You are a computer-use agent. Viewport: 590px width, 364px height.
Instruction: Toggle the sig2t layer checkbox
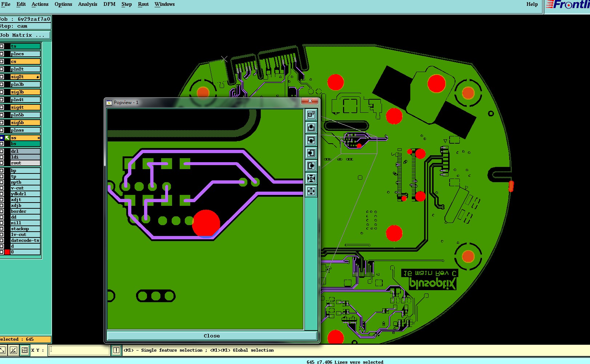2,77
